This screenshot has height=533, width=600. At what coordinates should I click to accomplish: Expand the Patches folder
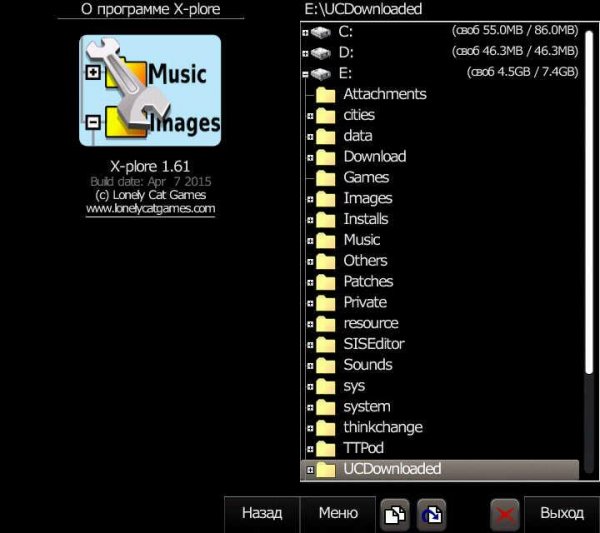pos(310,283)
